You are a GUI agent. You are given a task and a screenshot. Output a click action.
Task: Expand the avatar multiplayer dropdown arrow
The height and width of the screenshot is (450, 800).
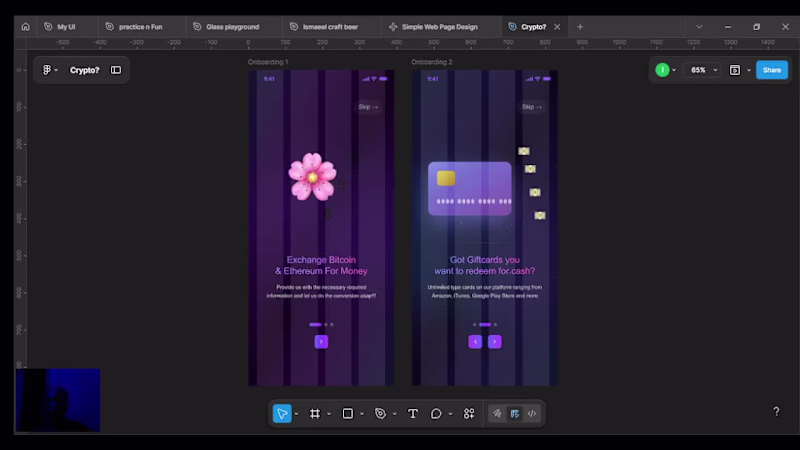pyautogui.click(x=674, y=70)
